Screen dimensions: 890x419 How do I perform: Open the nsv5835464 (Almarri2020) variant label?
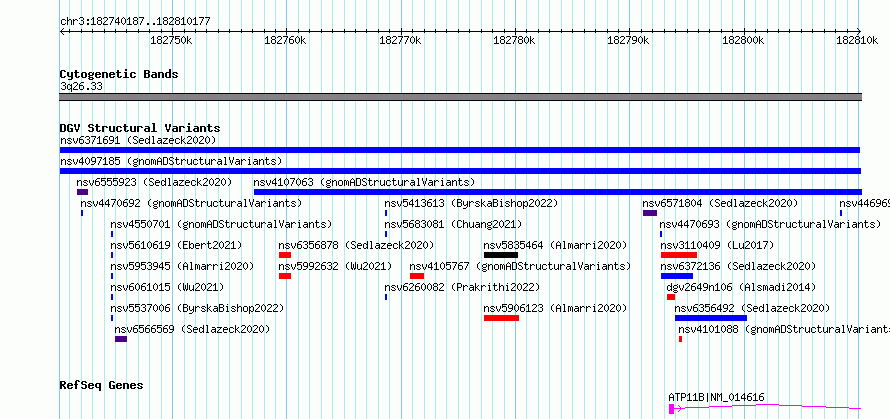tap(555, 245)
